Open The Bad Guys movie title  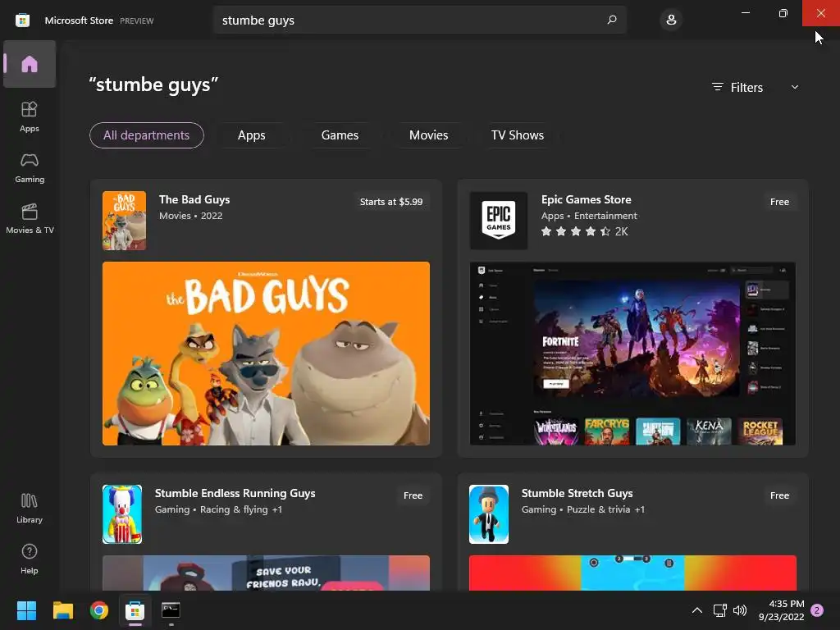point(194,199)
